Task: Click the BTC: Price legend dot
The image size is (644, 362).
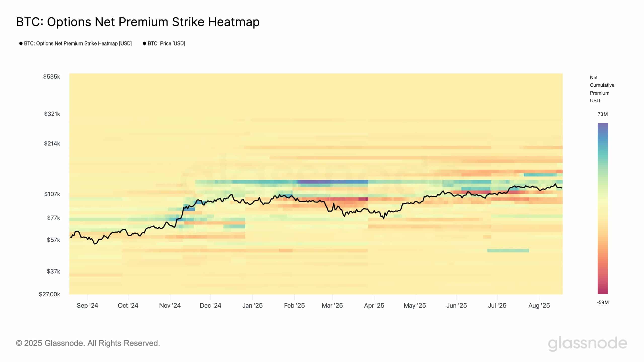Action: (x=144, y=43)
